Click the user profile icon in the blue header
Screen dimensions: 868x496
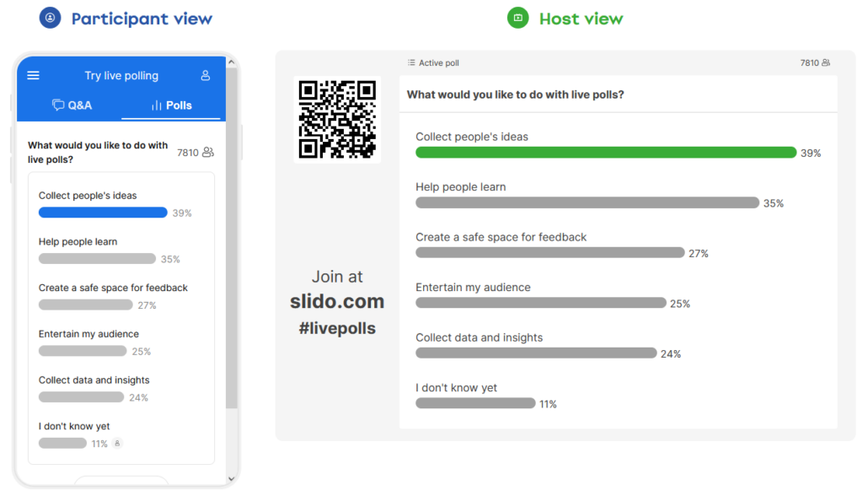tap(206, 76)
